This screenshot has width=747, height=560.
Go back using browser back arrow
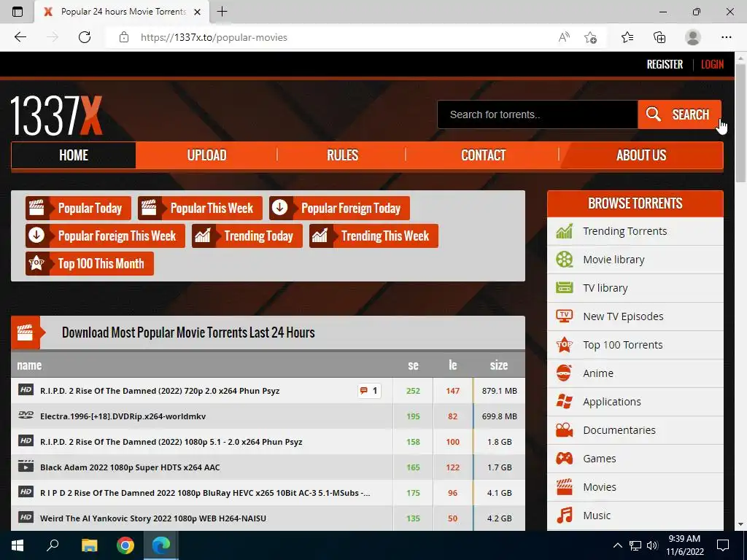pyautogui.click(x=20, y=37)
